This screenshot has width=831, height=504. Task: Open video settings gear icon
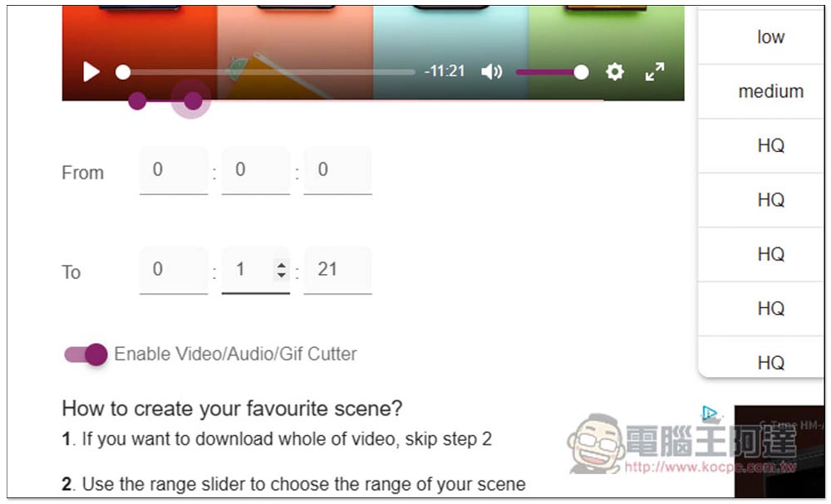(x=614, y=71)
